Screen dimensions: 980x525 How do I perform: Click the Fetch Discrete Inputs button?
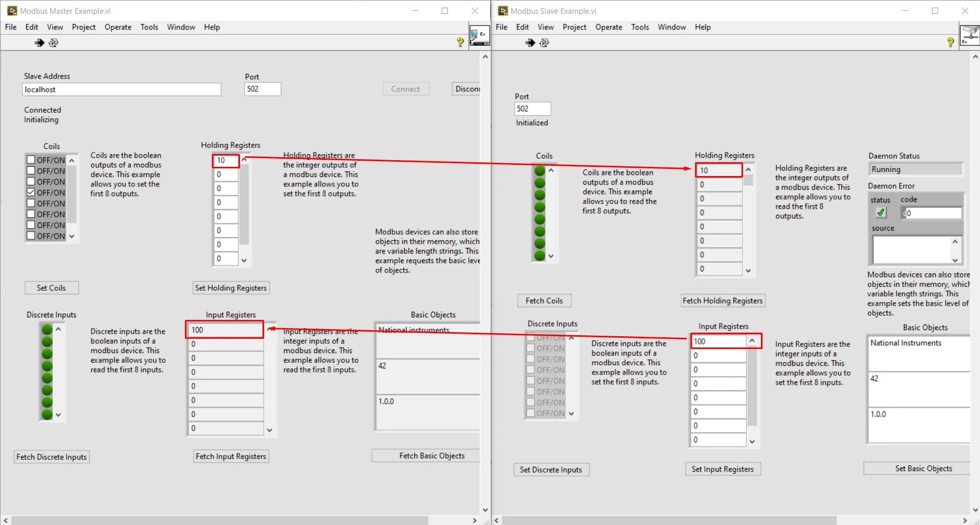click(52, 457)
